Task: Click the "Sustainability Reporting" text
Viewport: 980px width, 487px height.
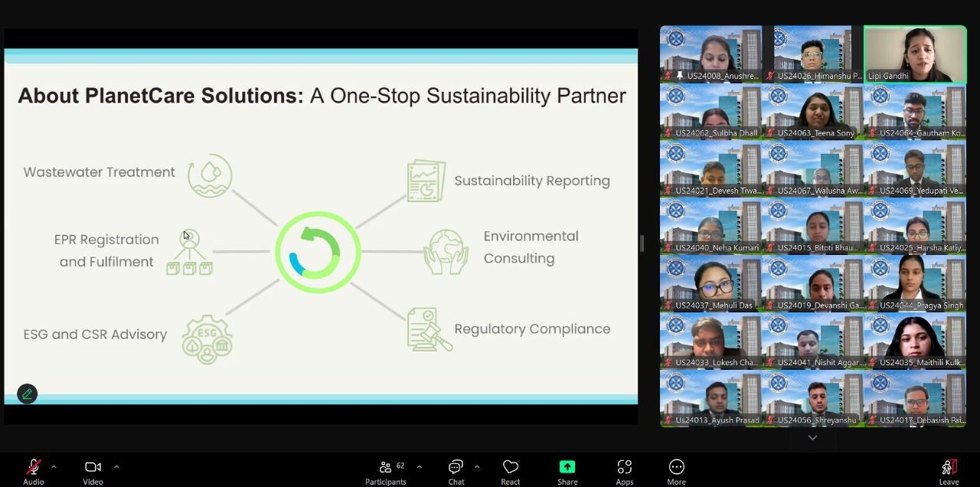Action: 532,181
